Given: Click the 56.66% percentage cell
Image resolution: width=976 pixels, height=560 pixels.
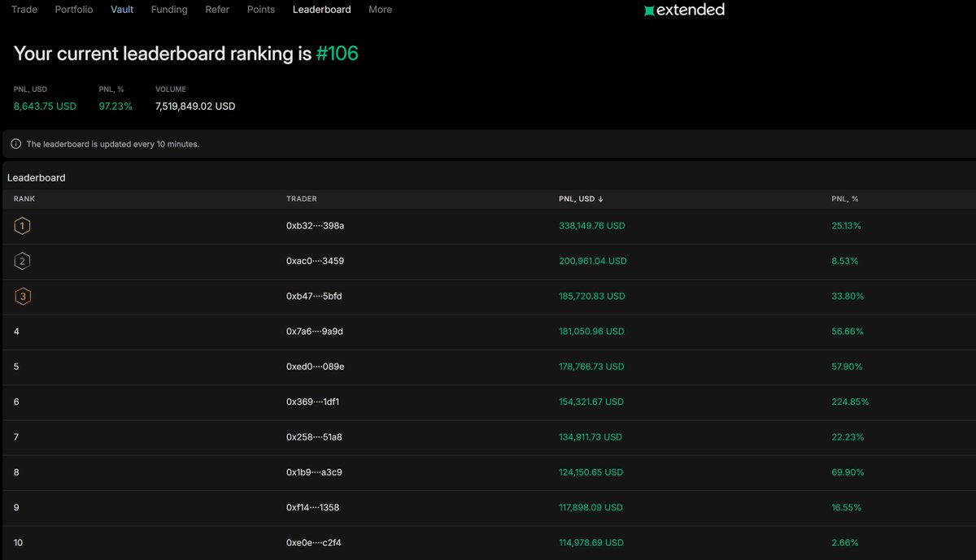Looking at the screenshot, I should [847, 332].
